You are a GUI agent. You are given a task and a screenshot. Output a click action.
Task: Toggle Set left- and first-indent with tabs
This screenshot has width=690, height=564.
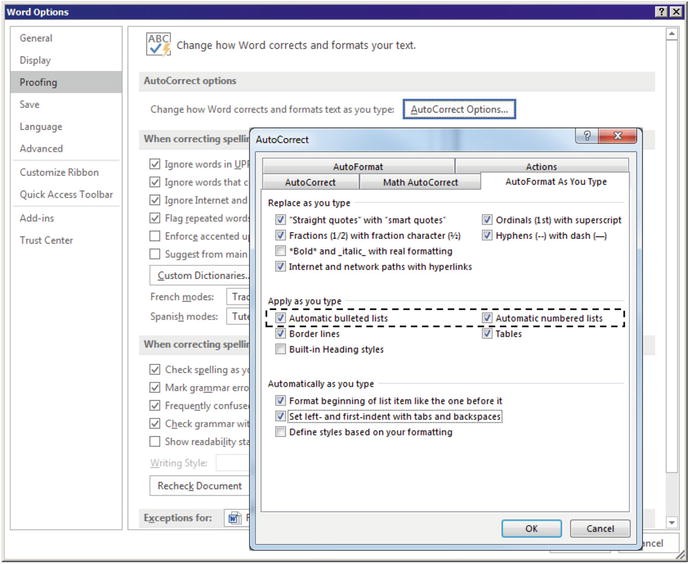coord(280,416)
